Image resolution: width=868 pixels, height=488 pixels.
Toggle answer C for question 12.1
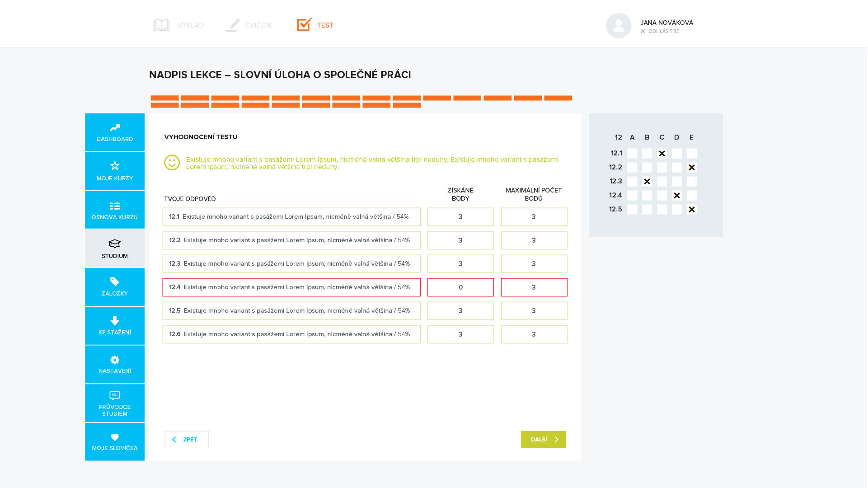click(662, 154)
